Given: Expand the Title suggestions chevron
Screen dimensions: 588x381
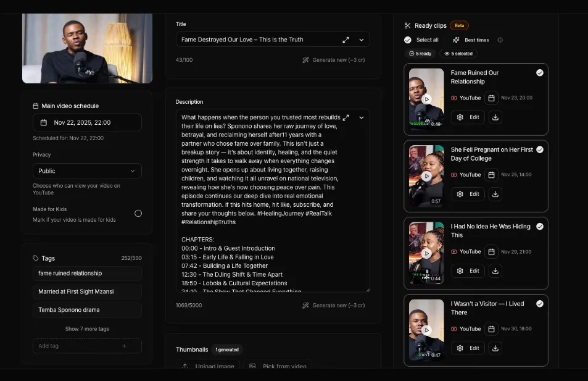Looking at the screenshot, I should [x=362, y=40].
